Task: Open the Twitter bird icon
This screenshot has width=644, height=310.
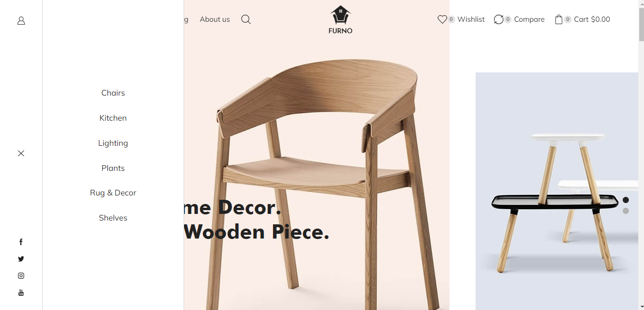Action: click(x=21, y=259)
